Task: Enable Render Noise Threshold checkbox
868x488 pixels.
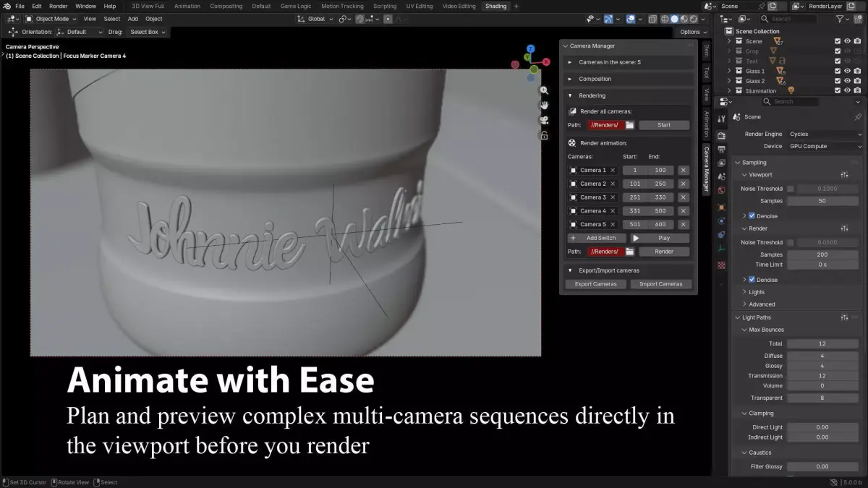Action: pyautogui.click(x=791, y=243)
